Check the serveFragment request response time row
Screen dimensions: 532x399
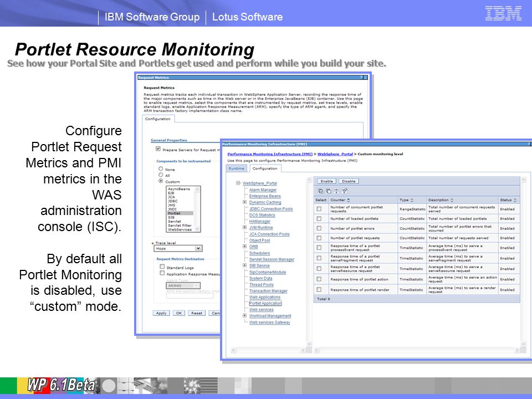[319, 258]
